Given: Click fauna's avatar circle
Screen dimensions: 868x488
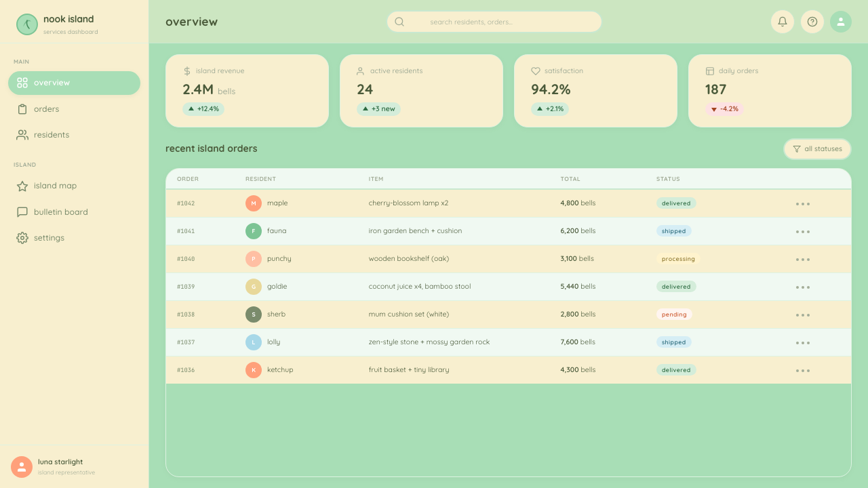Looking at the screenshot, I should (254, 231).
